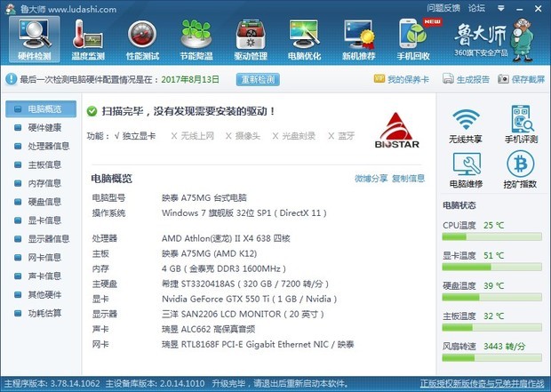This screenshot has height=392, width=551.
Task: Open the 手机回收 phone recycling tab
Action: click(x=413, y=39)
